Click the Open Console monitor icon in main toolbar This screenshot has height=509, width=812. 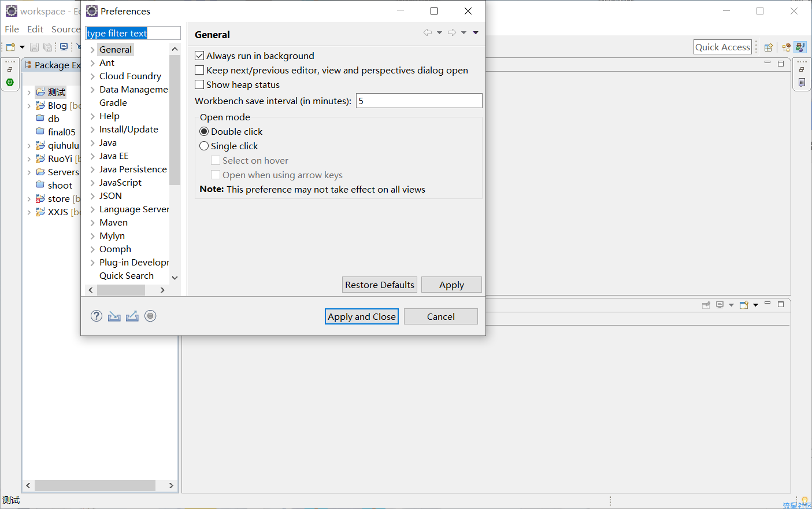point(64,47)
